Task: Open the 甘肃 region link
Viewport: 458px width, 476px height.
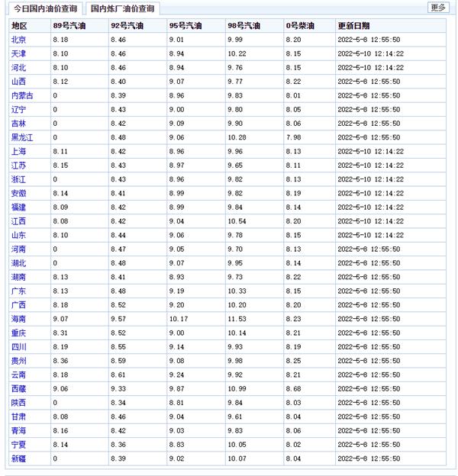Action: [18, 416]
